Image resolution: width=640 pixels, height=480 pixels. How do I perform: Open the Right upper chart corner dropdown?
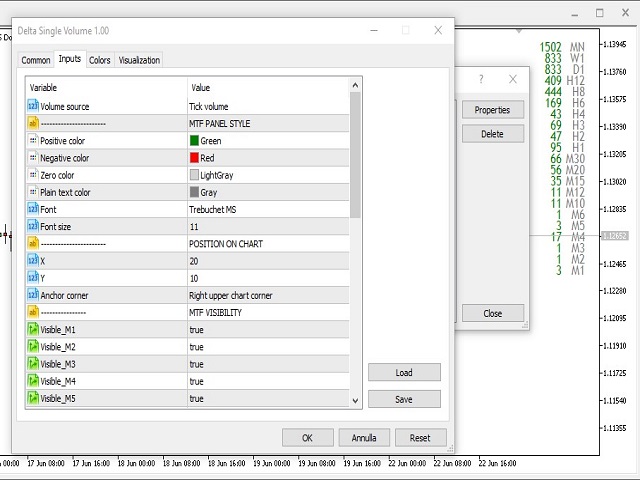pyautogui.click(x=268, y=295)
